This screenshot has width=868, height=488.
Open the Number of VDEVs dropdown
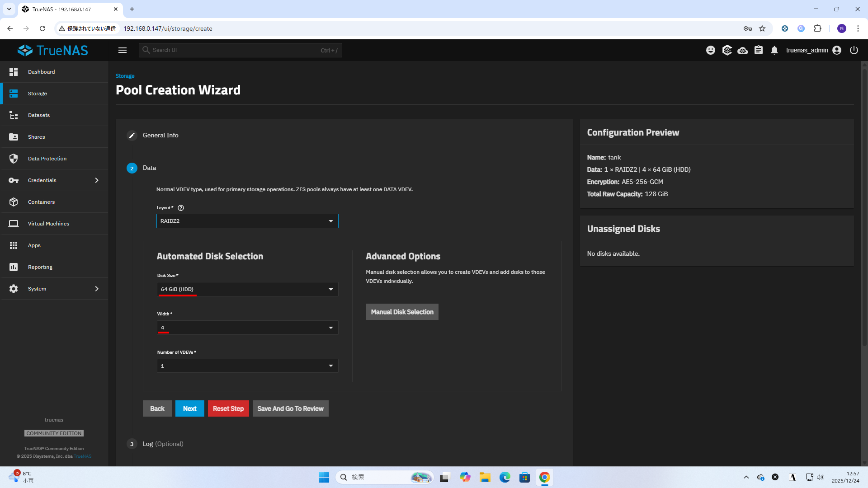point(247,366)
